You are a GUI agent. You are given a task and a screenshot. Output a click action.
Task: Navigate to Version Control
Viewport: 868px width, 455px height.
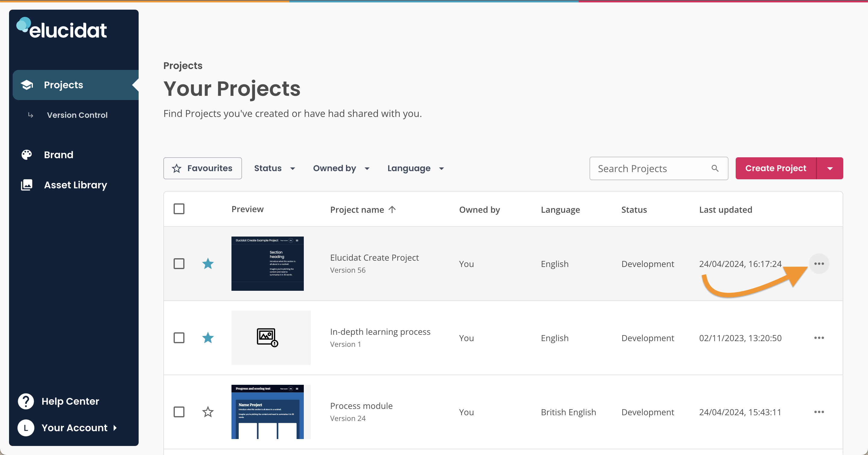77,115
